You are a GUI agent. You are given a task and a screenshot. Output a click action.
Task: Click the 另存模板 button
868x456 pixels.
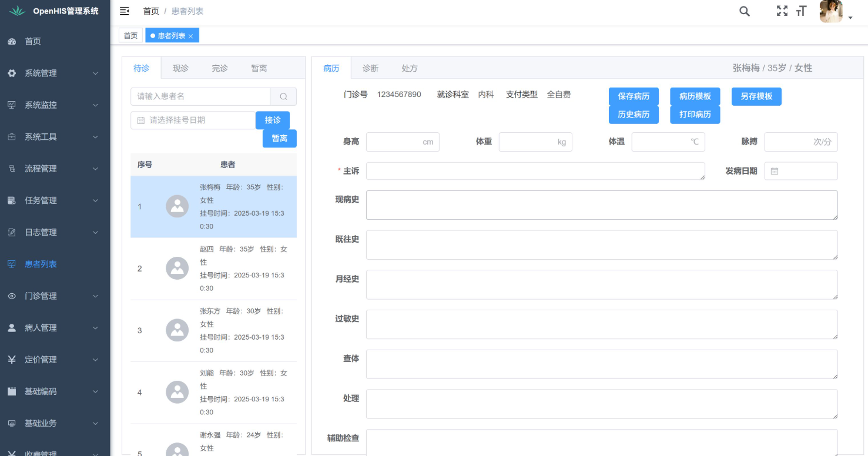756,96
